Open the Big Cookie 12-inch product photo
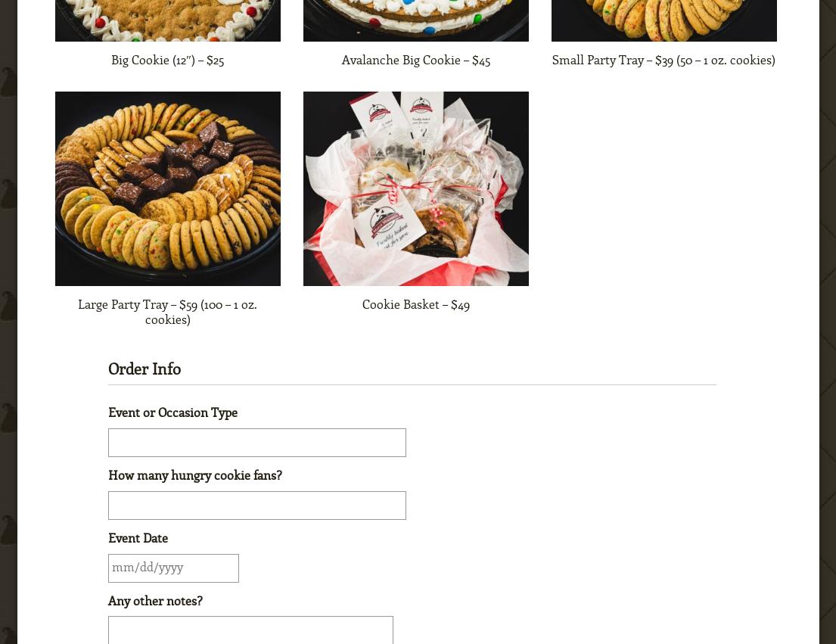Image resolution: width=836 pixels, height=644 pixels. (x=168, y=20)
